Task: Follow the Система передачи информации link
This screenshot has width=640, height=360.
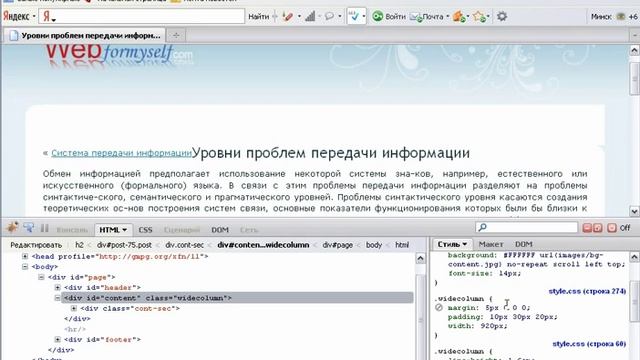Action: pos(122,153)
